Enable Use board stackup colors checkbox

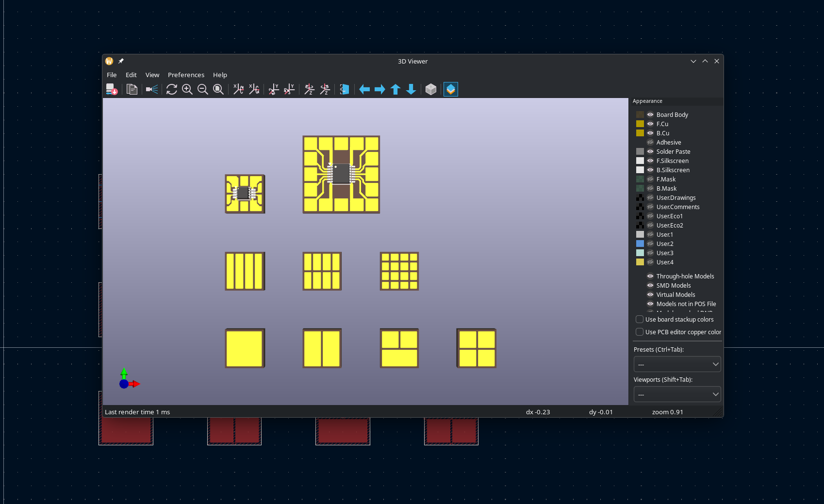click(640, 319)
